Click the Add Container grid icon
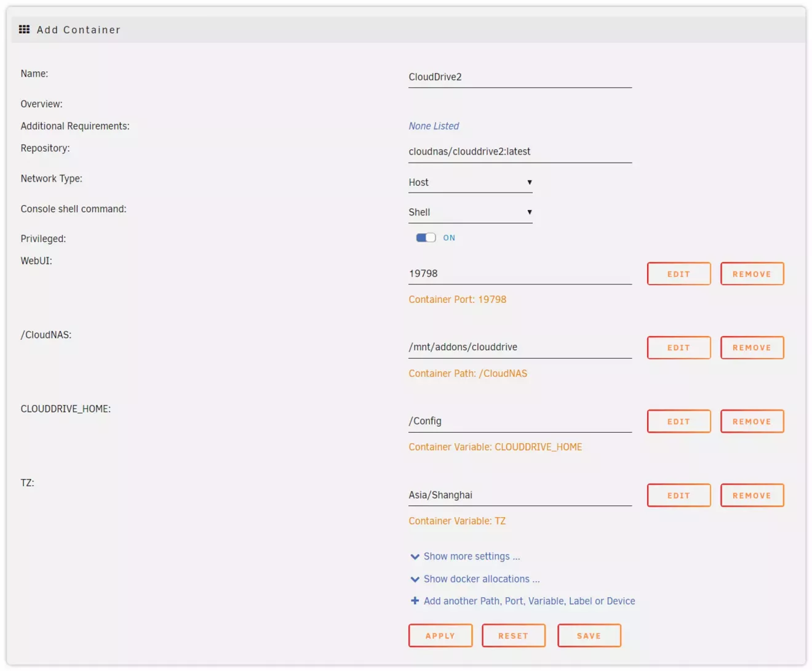The image size is (812, 671). tap(24, 30)
